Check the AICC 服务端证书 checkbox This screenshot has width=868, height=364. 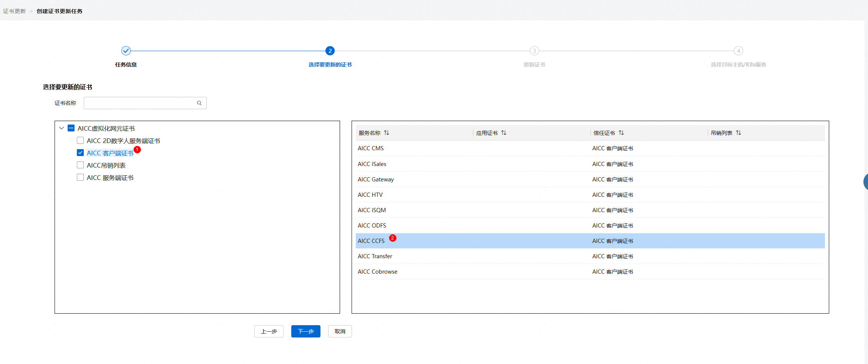click(x=80, y=177)
